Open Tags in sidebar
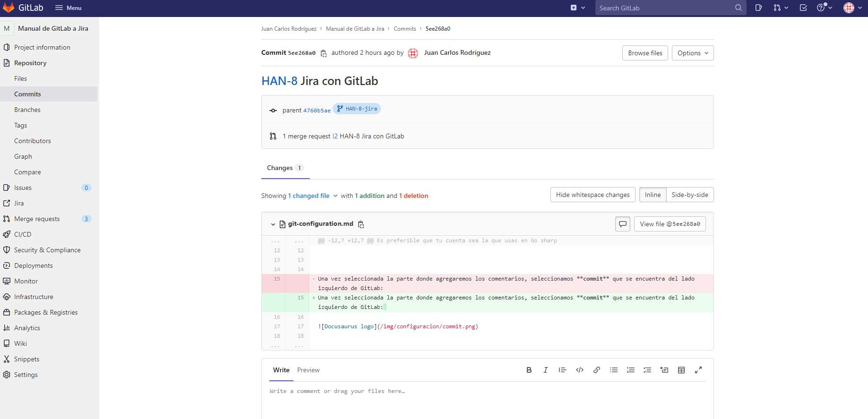This screenshot has height=419, width=868. [20, 125]
